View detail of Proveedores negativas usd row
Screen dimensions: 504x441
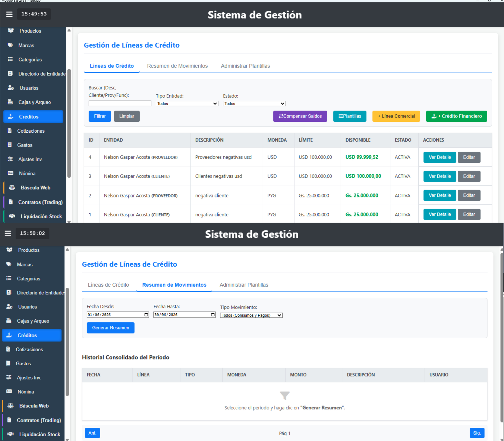pyautogui.click(x=440, y=157)
